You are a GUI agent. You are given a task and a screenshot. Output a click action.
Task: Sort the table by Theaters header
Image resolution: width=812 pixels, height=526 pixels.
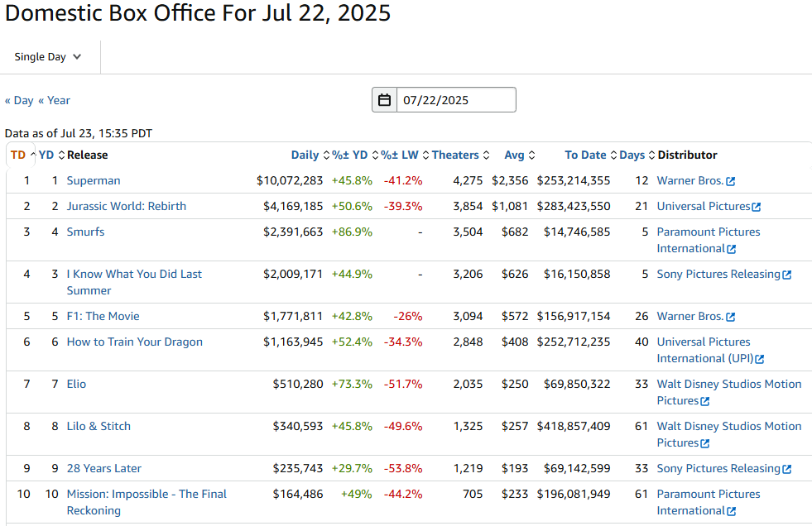[455, 155]
